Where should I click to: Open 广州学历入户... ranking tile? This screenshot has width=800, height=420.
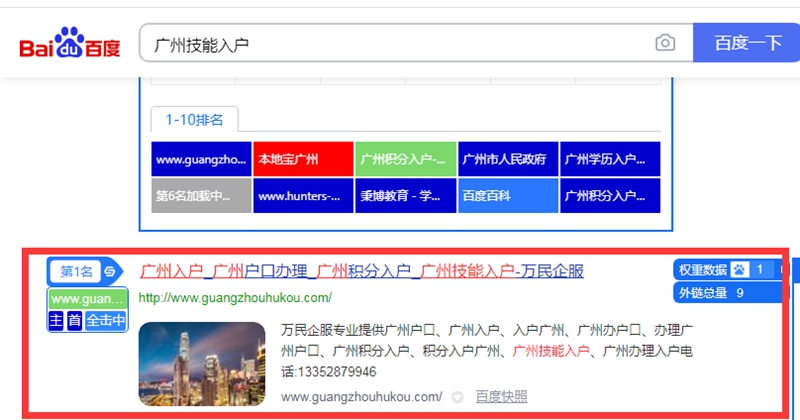pos(610,159)
